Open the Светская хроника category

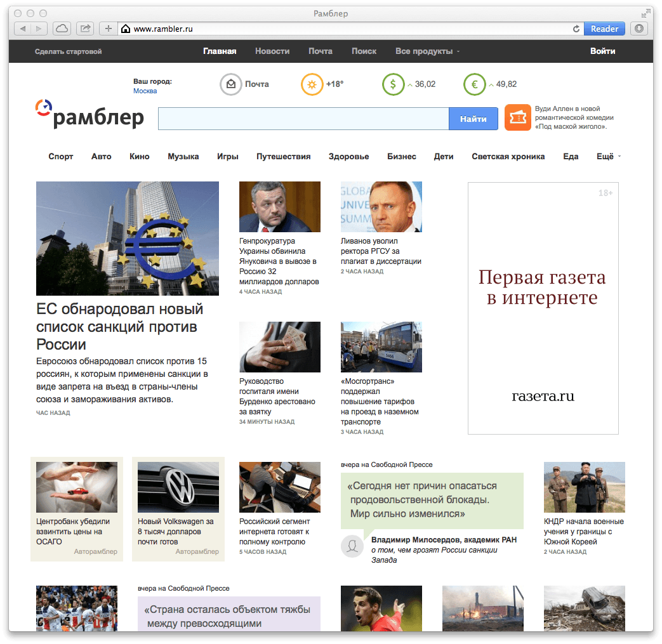(508, 157)
